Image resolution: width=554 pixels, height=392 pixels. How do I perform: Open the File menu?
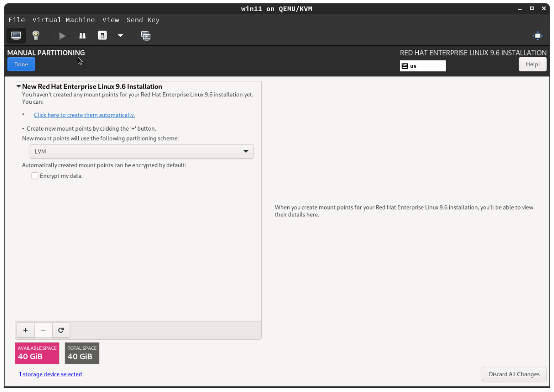point(17,20)
